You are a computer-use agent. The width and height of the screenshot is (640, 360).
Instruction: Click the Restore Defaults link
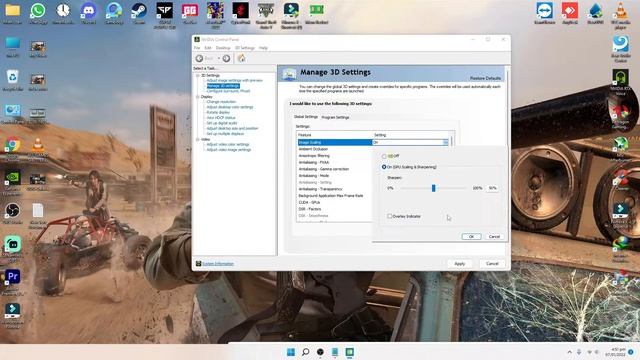click(x=485, y=78)
